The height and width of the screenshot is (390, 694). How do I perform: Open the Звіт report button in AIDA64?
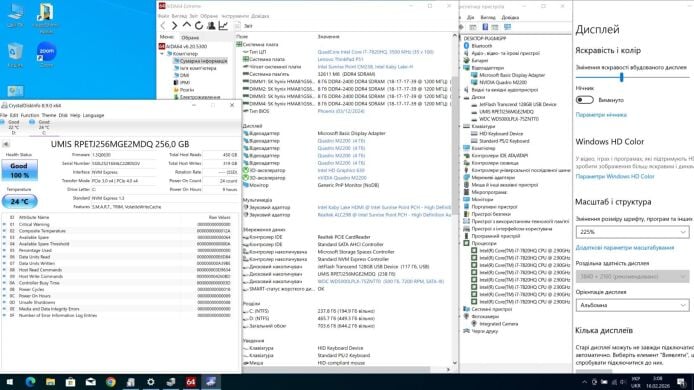[x=243, y=26]
